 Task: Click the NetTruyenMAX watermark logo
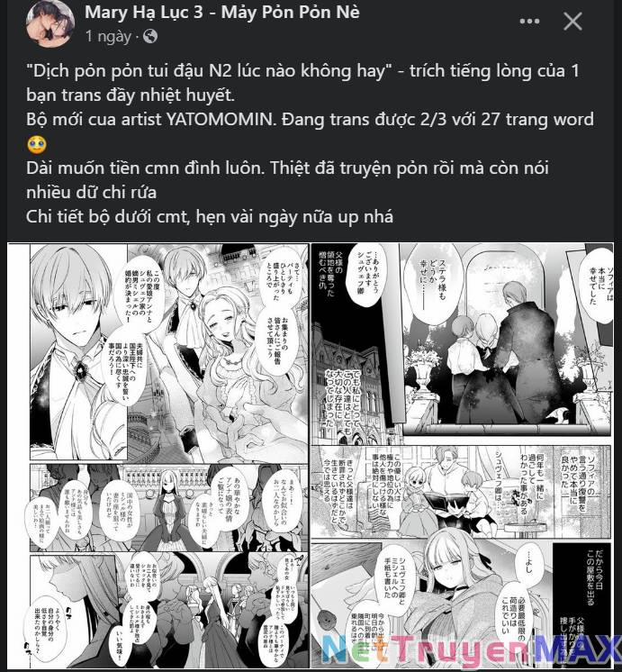[x=471, y=652]
